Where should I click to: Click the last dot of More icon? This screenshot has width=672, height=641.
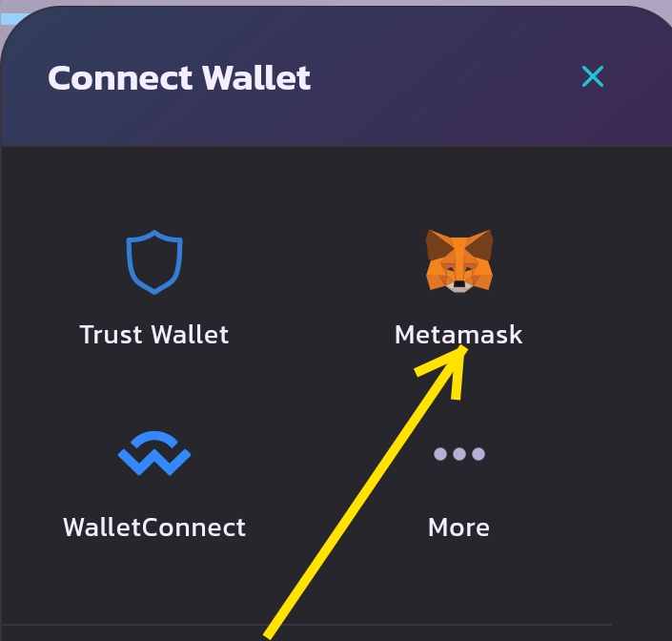coord(479,454)
